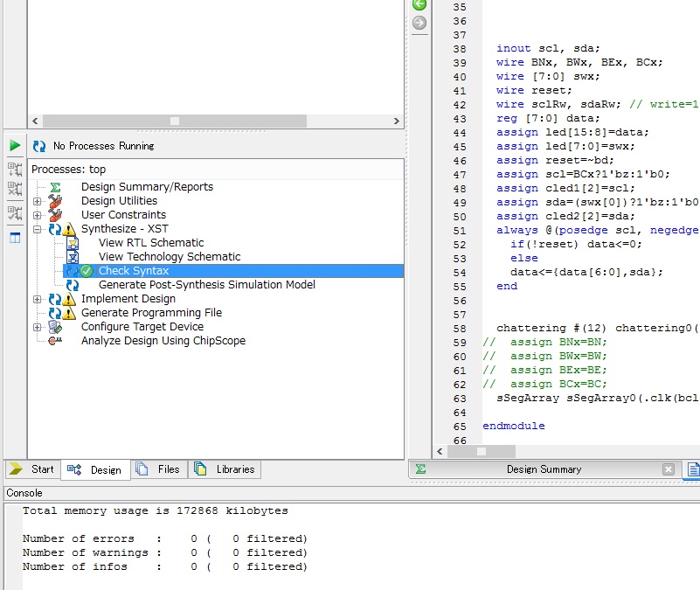Click the View RTL Schematic icon
This screenshot has height=590, width=700.
coord(73,243)
